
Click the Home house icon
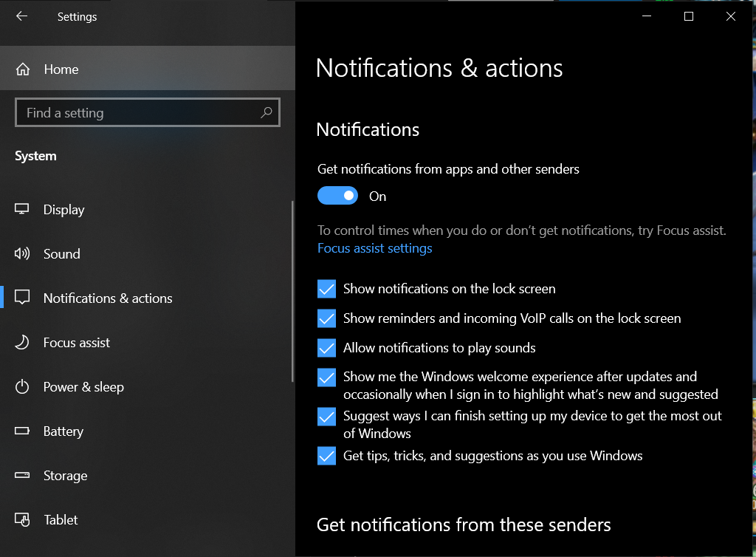point(23,69)
